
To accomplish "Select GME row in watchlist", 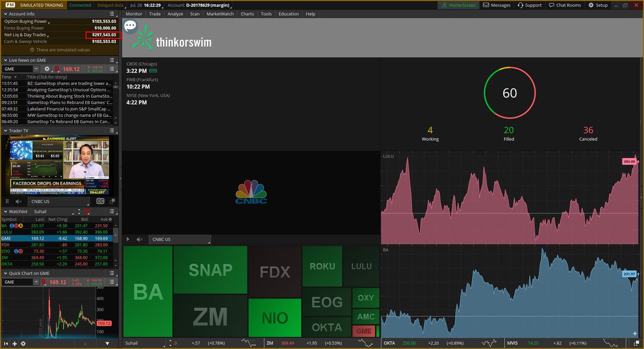I will 56,238.
